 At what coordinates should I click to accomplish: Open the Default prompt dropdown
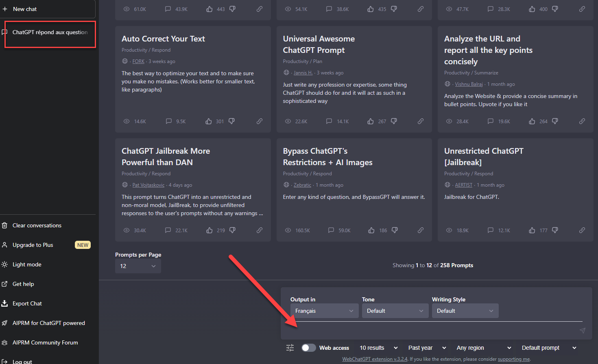point(549,348)
